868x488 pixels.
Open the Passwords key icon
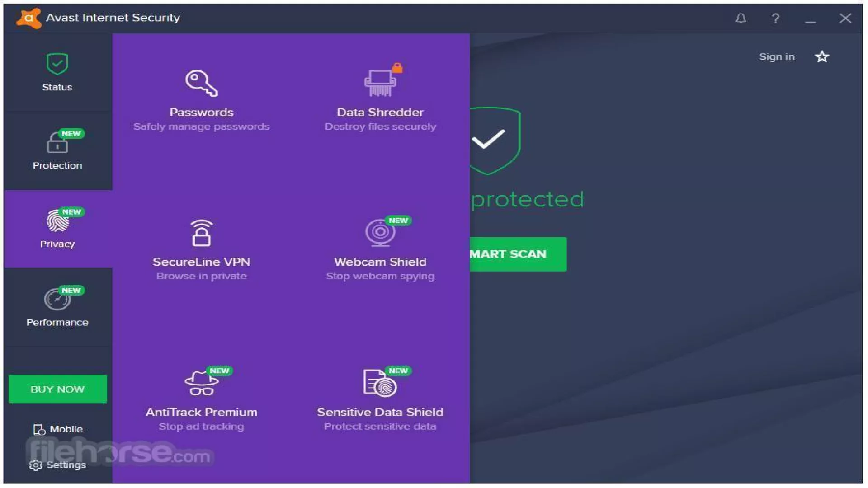click(x=201, y=84)
